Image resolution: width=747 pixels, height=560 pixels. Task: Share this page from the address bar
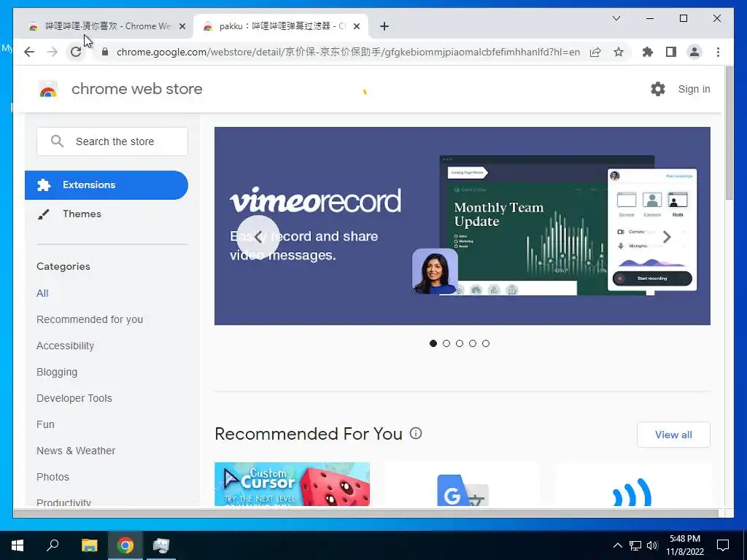[595, 52]
